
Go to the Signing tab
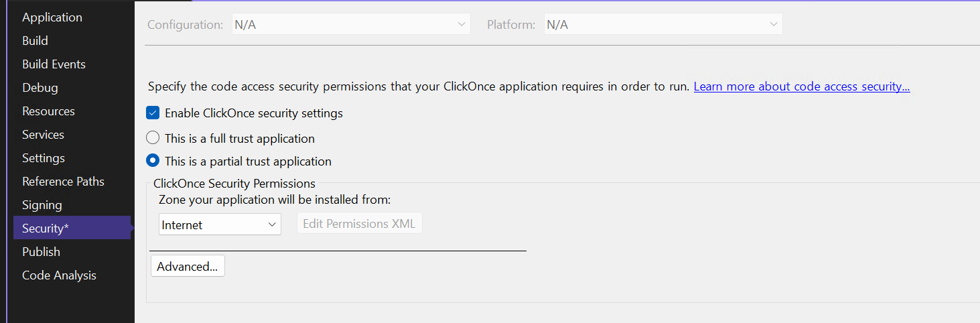(42, 205)
